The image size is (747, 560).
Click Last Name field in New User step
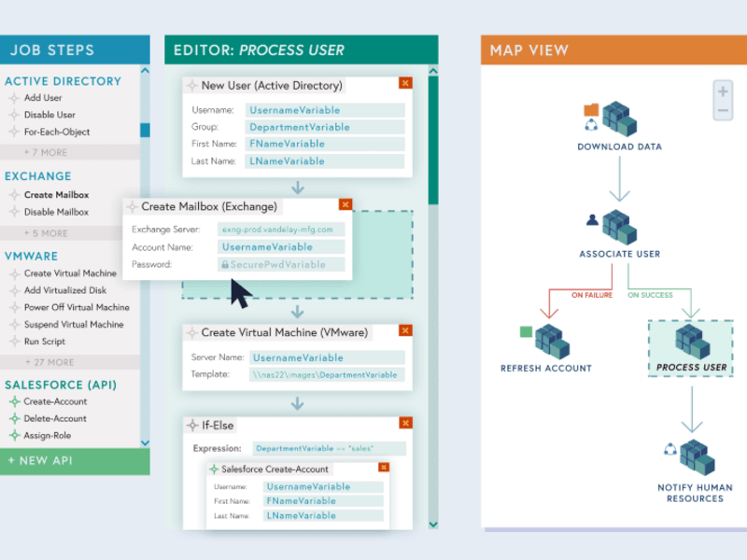[325, 161]
